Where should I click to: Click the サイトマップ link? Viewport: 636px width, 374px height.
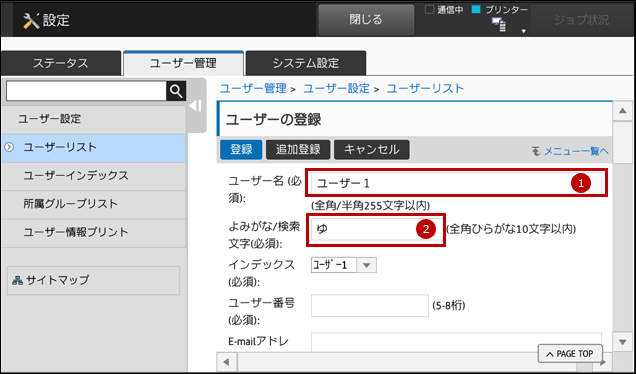[58, 280]
